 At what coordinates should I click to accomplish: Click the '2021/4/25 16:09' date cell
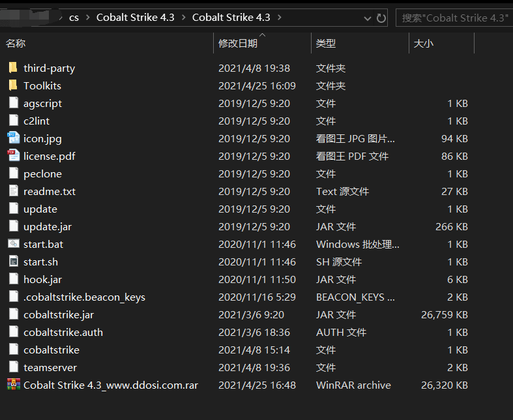257,86
